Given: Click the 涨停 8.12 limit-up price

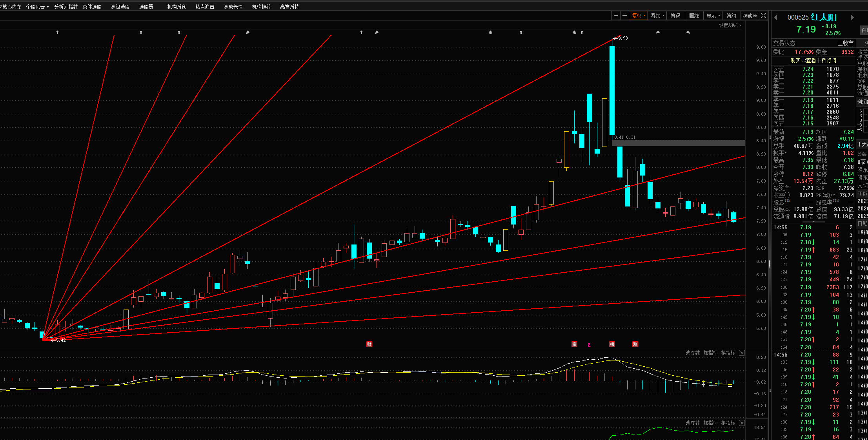Looking at the screenshot, I should click(x=808, y=174).
